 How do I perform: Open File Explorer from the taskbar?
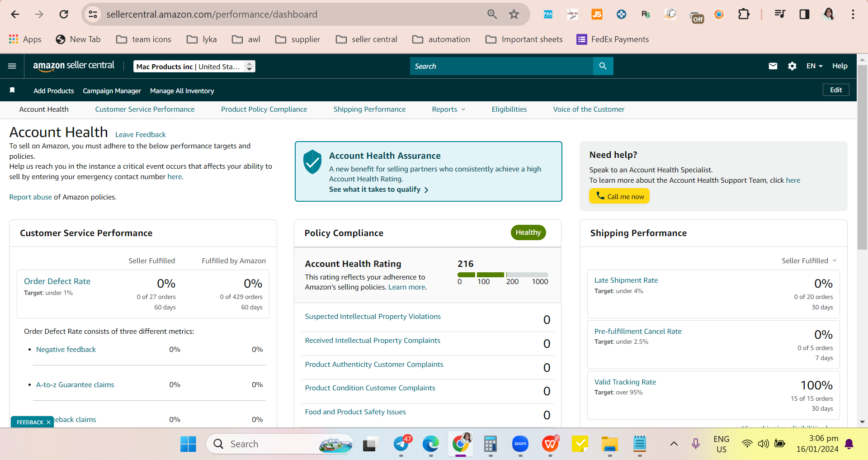[609, 444]
